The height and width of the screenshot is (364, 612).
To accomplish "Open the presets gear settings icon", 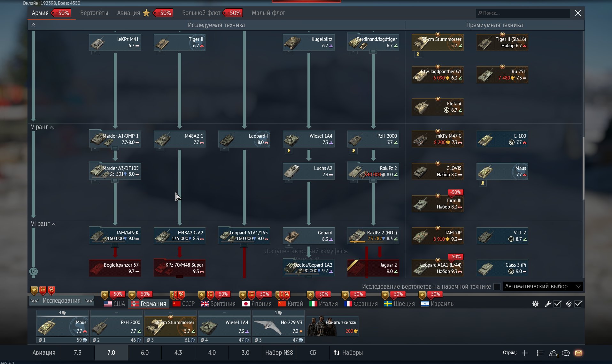I will [x=535, y=304].
